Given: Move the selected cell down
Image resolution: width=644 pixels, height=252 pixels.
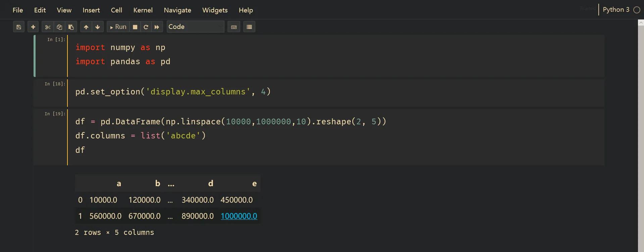Looking at the screenshot, I should 98,27.
